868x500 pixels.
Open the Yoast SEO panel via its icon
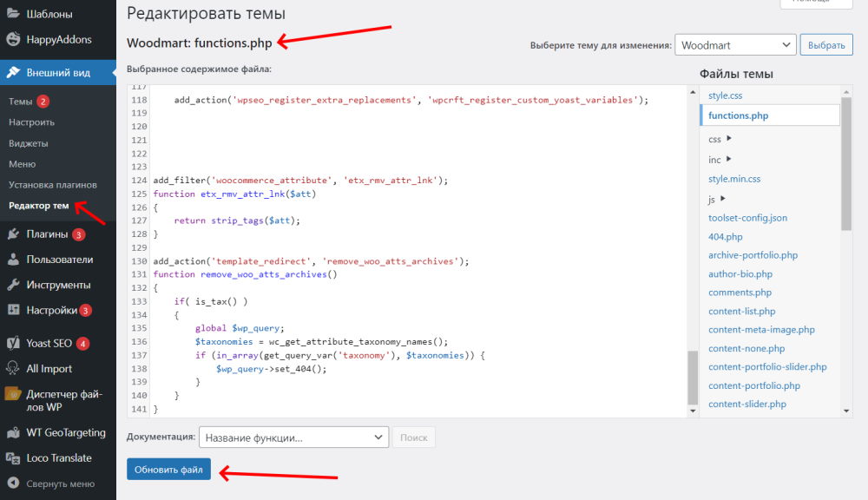pos(10,342)
